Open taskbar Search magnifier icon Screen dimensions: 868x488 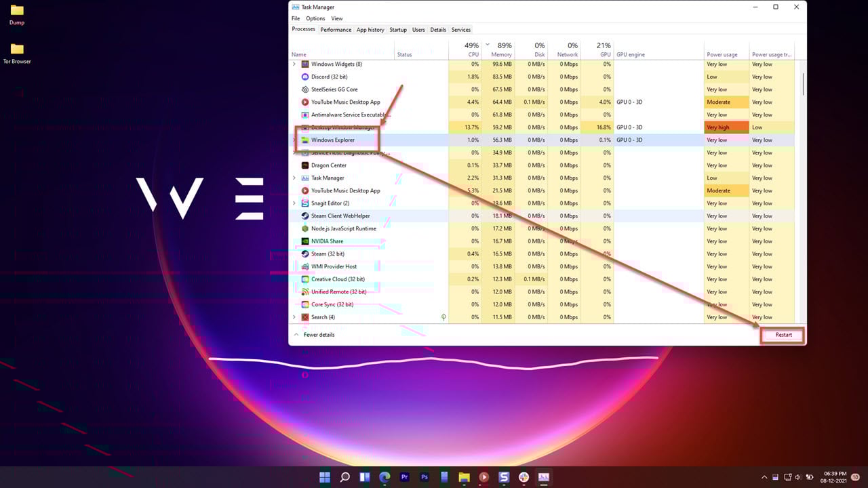[344, 477]
